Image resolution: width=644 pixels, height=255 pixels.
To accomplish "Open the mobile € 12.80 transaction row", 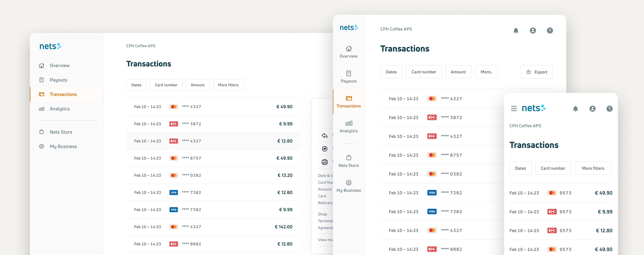I will click(561, 231).
